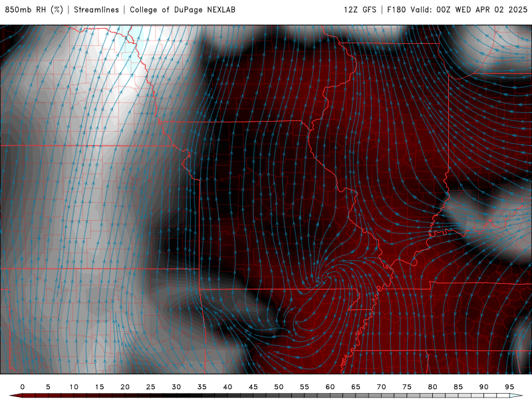Screen dimensions: 532x399
Task: Click the 65 value on color scale
Action: click(x=356, y=387)
